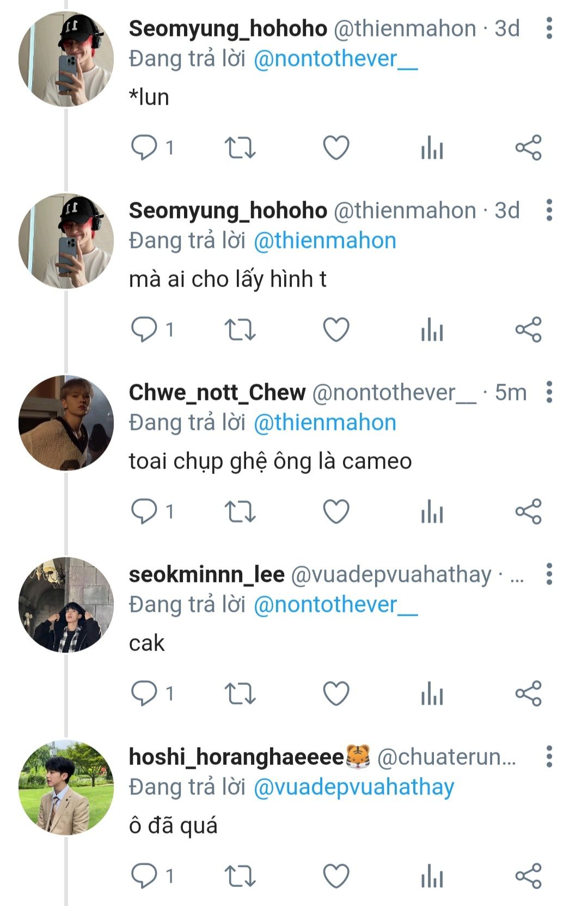Open the @nontothever__ mention in the "*lun" reply
588x906 pixels.
[x=335, y=59]
